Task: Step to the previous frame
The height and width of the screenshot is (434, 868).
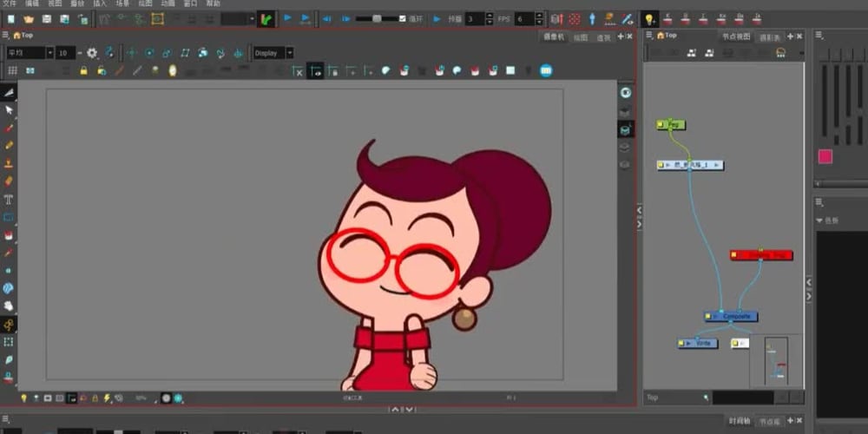Action: (x=326, y=19)
